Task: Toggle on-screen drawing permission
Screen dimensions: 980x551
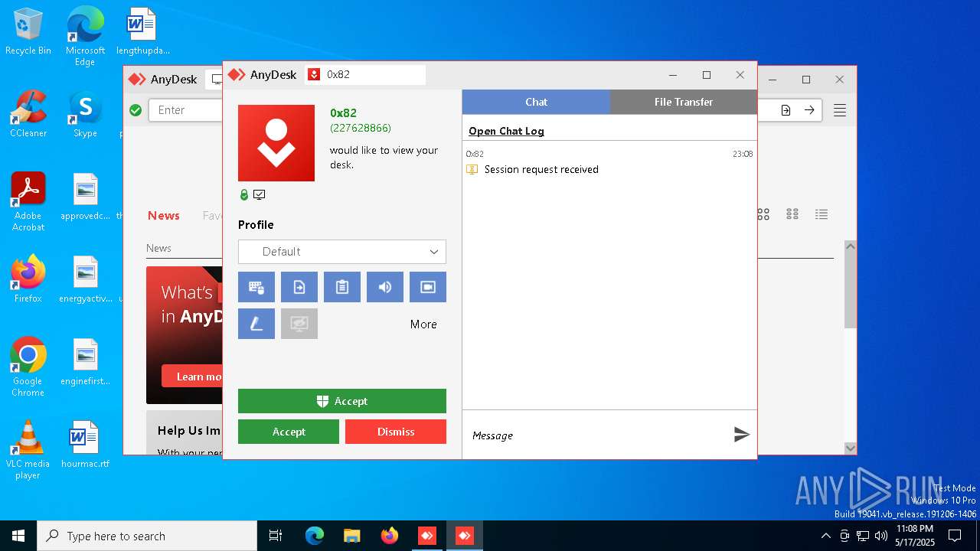Action: pyautogui.click(x=256, y=324)
